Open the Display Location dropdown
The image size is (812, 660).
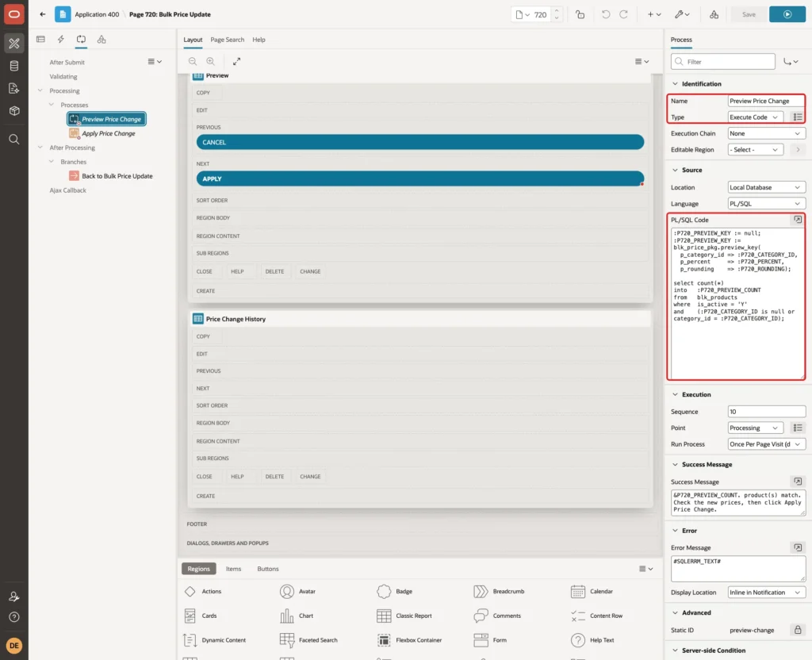point(767,592)
